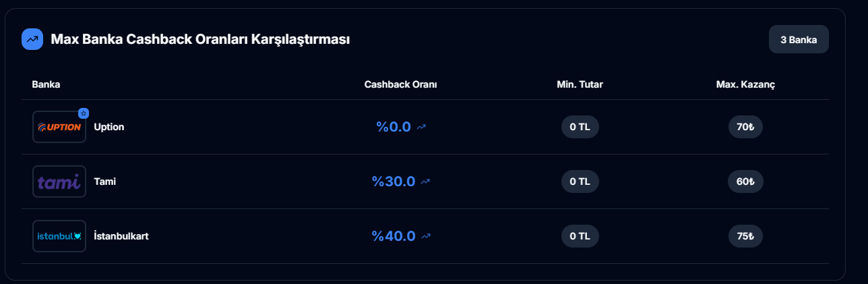868x284 pixels.
Task: Click the blue trending chart header icon
Action: pos(32,40)
